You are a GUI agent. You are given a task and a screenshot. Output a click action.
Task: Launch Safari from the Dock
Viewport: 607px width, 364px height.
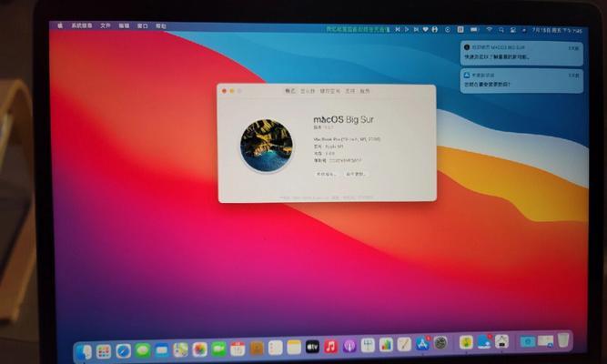124,351
